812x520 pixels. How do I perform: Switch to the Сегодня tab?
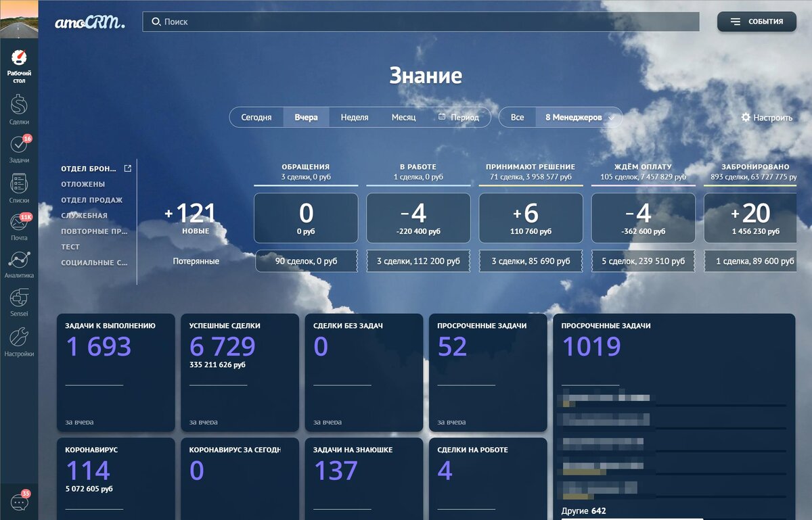[x=256, y=117]
